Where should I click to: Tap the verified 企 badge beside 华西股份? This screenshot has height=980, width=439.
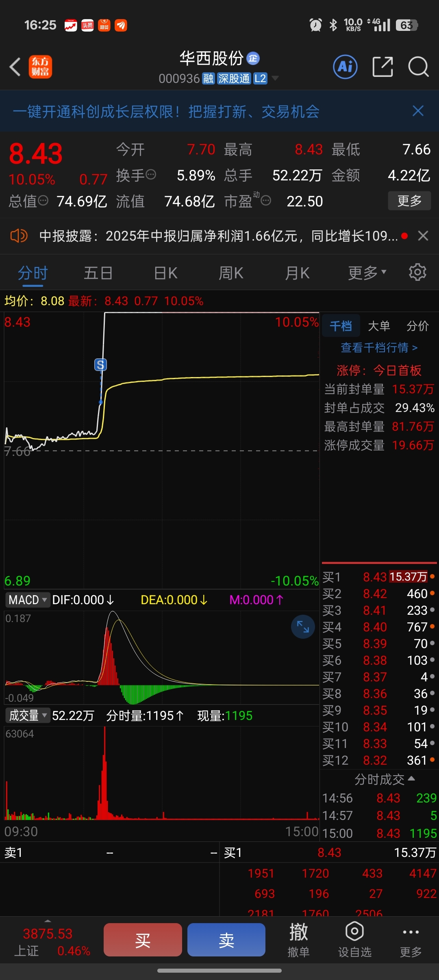(x=253, y=59)
